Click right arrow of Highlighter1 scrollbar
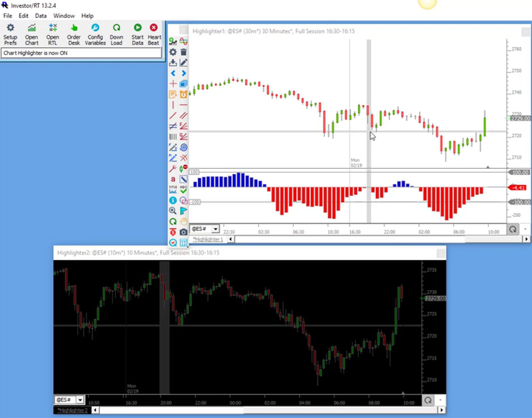Image resolution: width=532 pixels, height=418 pixels. pyautogui.click(x=526, y=239)
